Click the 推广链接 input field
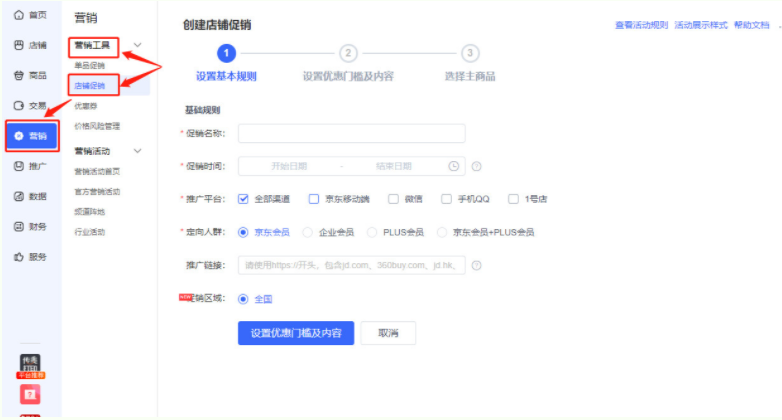Screen dimensions: 782x420 352,265
